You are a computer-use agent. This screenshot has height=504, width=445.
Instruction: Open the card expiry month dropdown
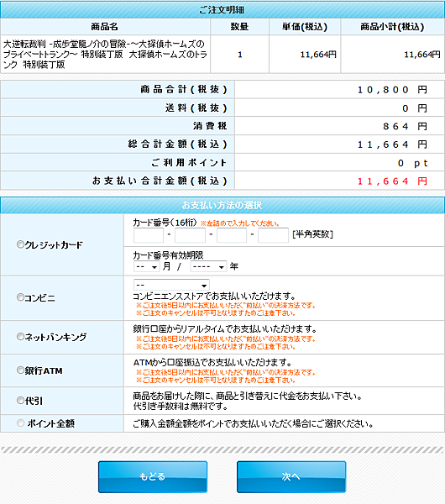point(146,266)
